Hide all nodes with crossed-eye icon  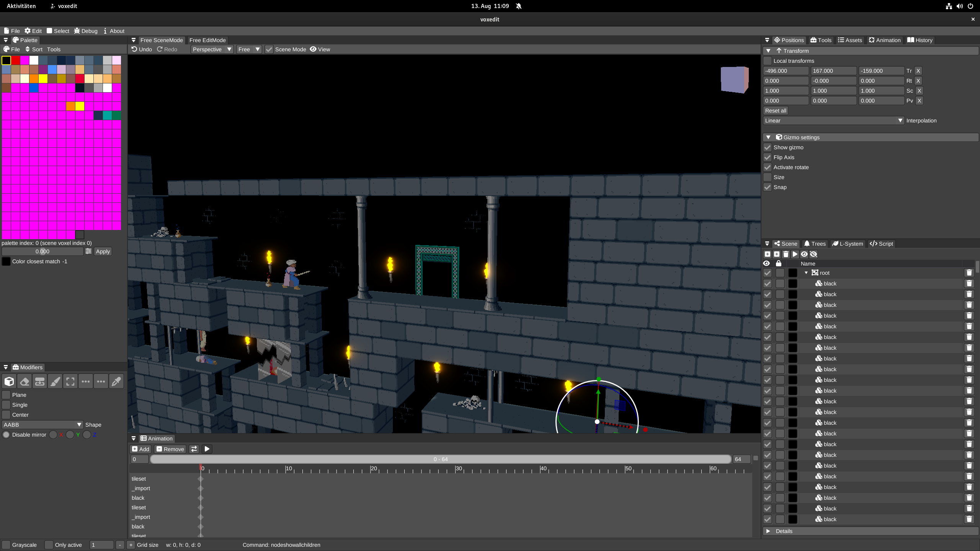coord(813,254)
